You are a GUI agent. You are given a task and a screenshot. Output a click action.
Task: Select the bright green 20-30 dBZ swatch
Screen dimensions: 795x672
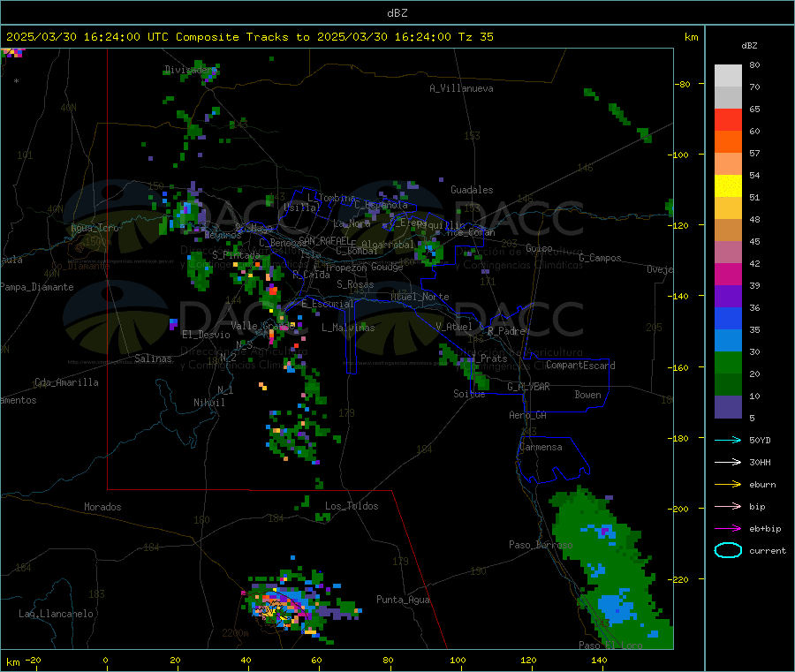pyautogui.click(x=728, y=363)
